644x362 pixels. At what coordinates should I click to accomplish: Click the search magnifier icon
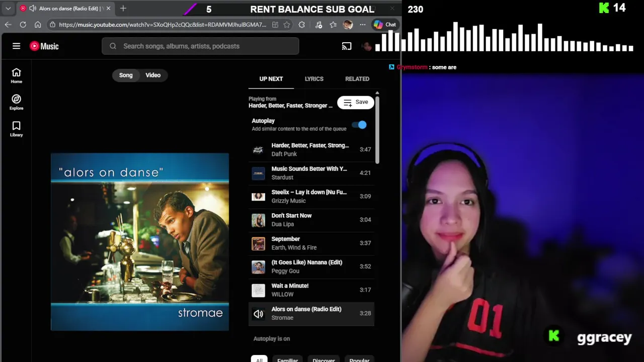pyautogui.click(x=113, y=46)
